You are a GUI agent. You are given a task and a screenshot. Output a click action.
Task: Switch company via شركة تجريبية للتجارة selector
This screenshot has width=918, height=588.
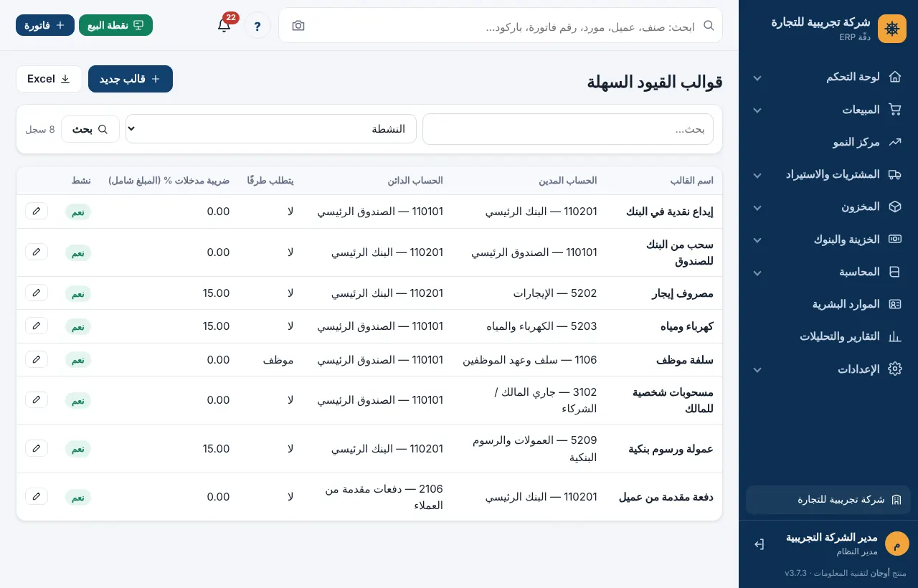828,500
